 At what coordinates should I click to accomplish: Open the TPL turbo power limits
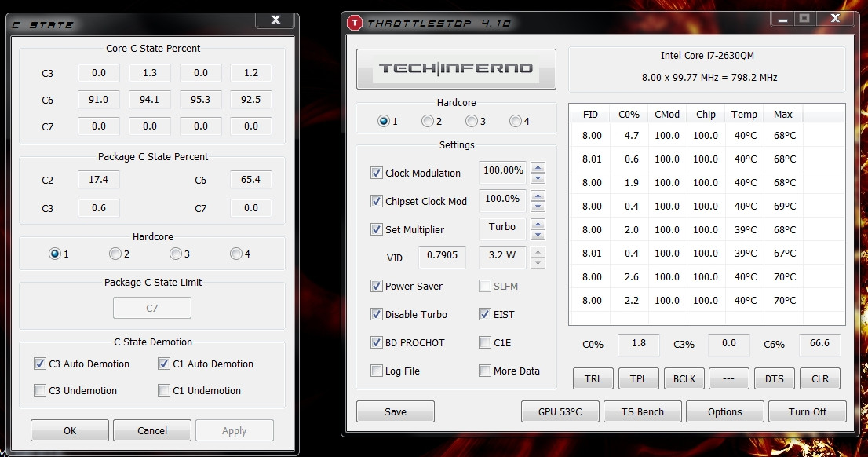click(x=638, y=379)
